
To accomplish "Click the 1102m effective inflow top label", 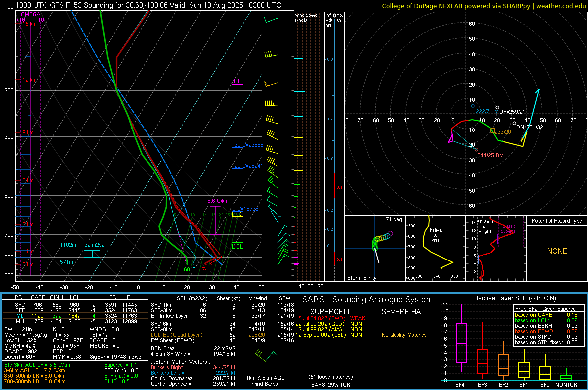I will (x=68, y=245).
